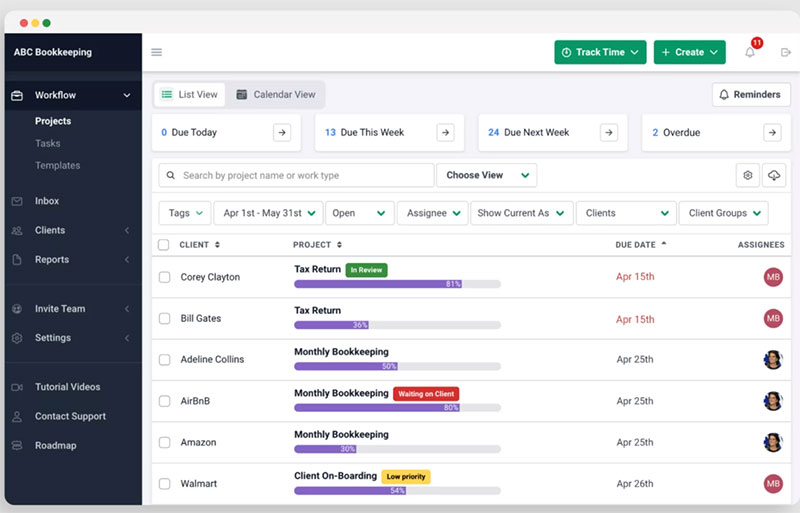Click the Invite Team icon
Image resolution: width=800 pixels, height=513 pixels.
[x=17, y=309]
